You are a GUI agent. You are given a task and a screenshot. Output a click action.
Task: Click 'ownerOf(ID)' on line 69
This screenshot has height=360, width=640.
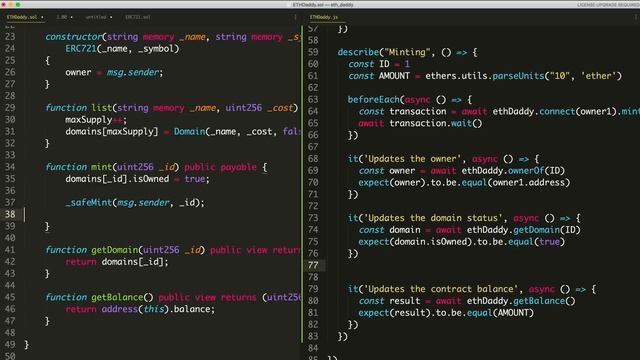pyautogui.click(x=536, y=171)
